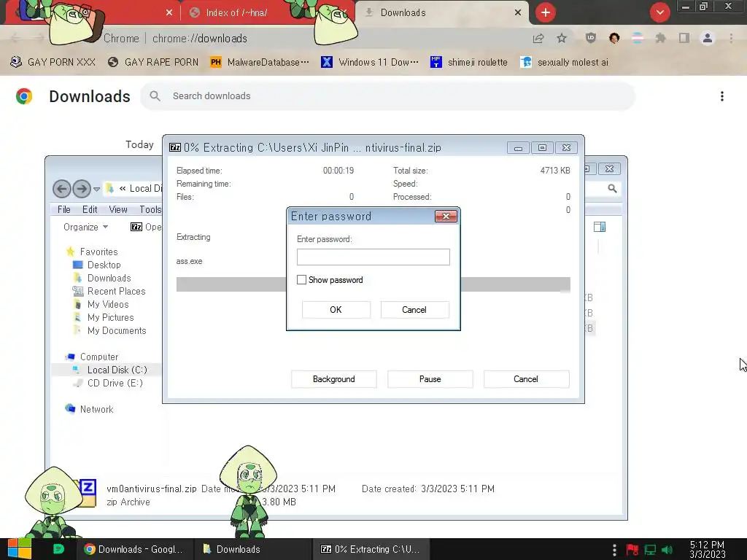Click the zip archive icon in the details pane
This screenshot has width=747, height=560.
pos(88,493)
